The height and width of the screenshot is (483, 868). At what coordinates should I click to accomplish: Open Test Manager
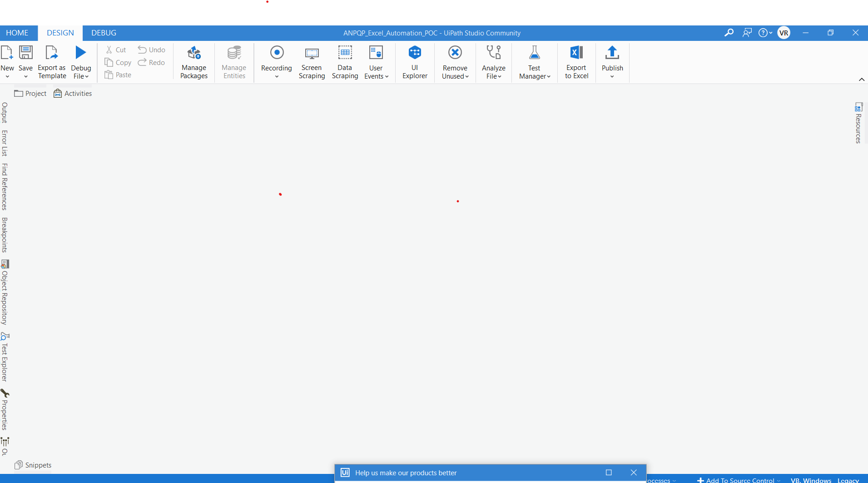(x=534, y=62)
